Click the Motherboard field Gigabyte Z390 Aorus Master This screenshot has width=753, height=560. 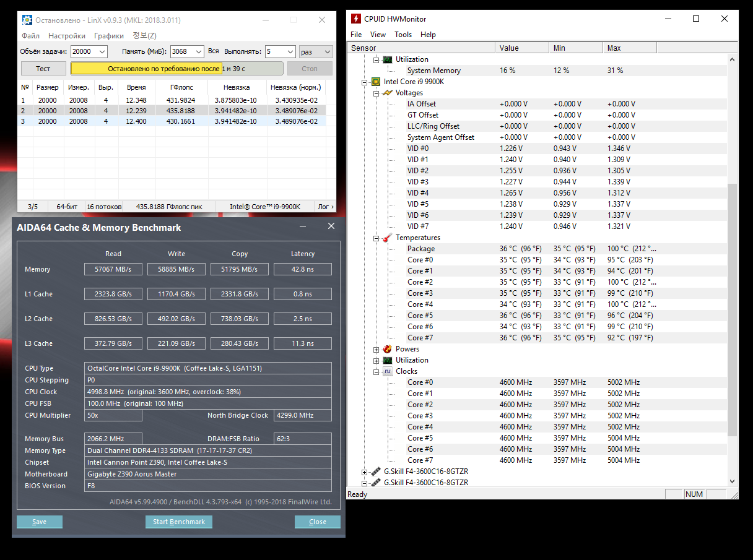coord(208,474)
